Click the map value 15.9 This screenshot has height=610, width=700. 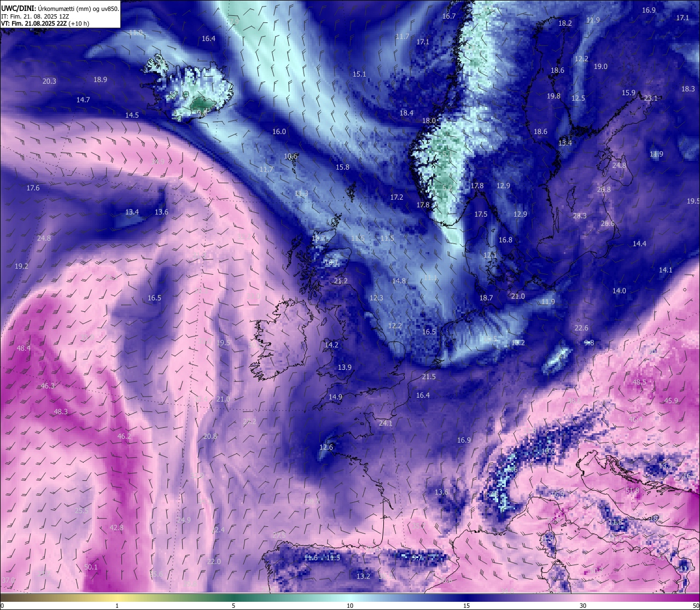click(628, 92)
